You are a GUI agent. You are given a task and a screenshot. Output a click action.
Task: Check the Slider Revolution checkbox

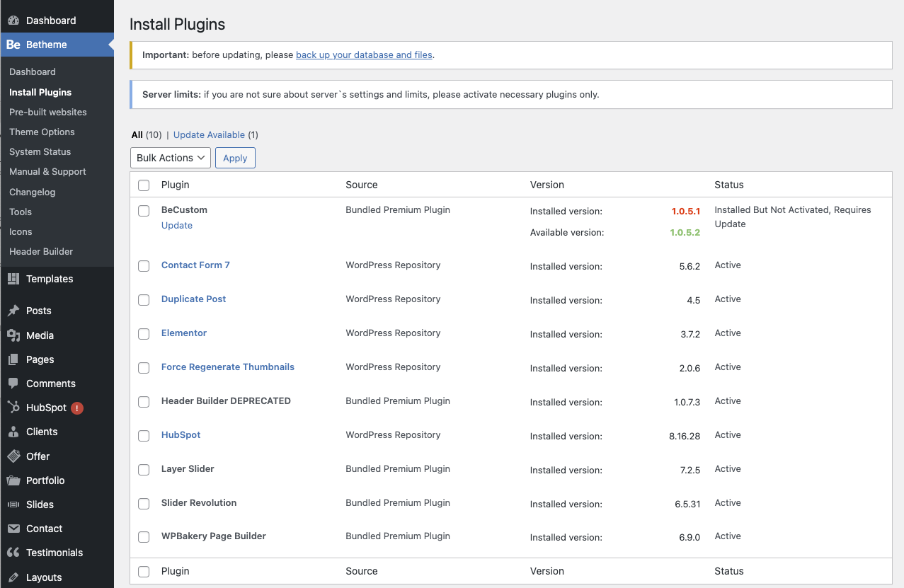[x=144, y=504]
